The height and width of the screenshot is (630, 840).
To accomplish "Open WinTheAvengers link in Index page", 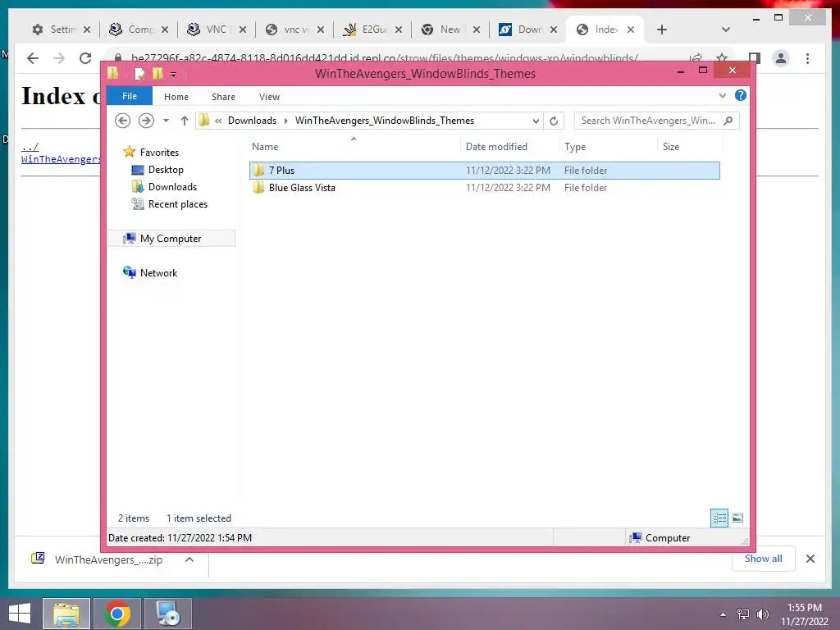I will click(x=61, y=159).
